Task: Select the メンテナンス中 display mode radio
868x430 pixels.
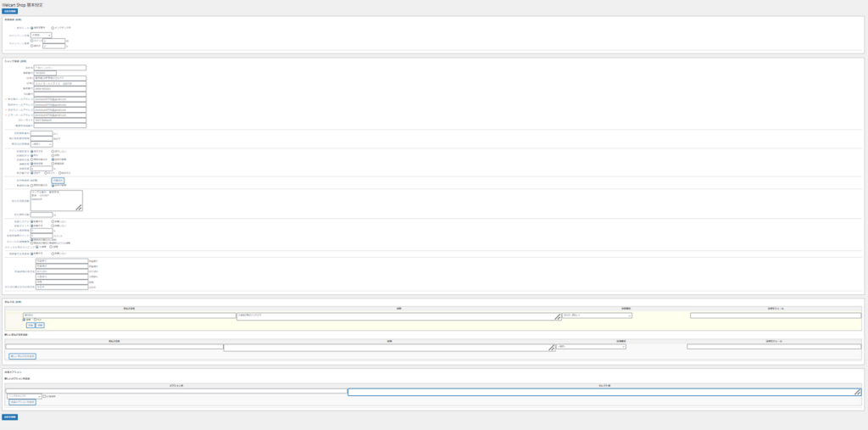Action: point(53,27)
